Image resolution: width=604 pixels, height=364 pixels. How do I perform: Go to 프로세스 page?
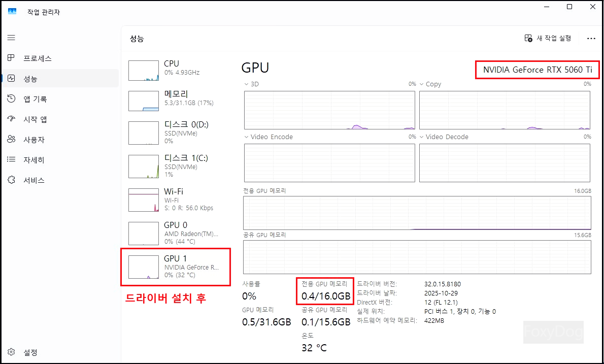60,58
